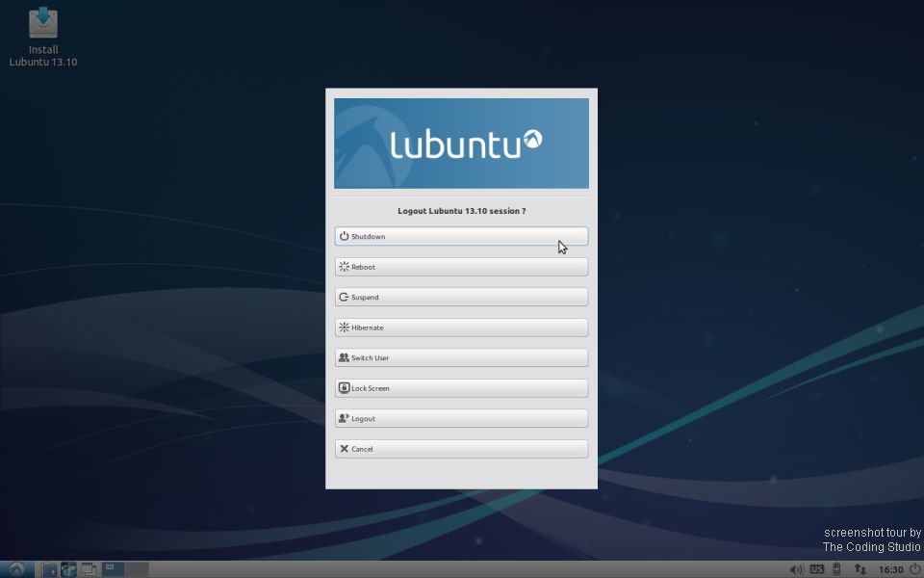924x578 pixels.
Task: Click the US keyboard layout indicator
Action: click(x=817, y=569)
